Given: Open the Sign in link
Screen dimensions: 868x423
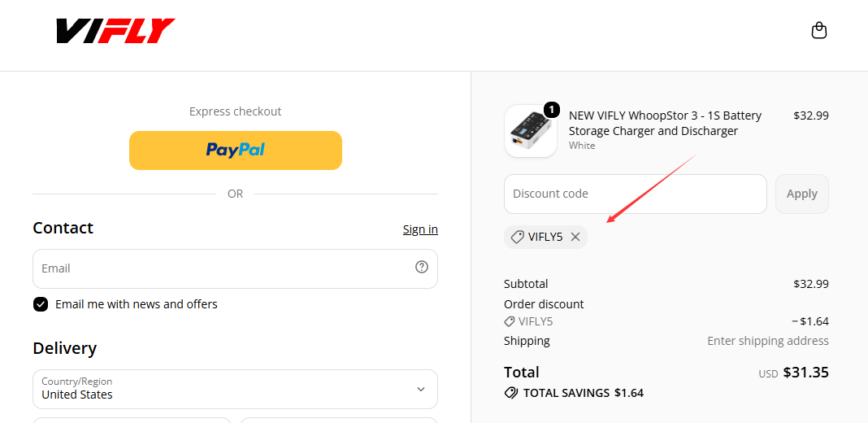Looking at the screenshot, I should point(420,229).
